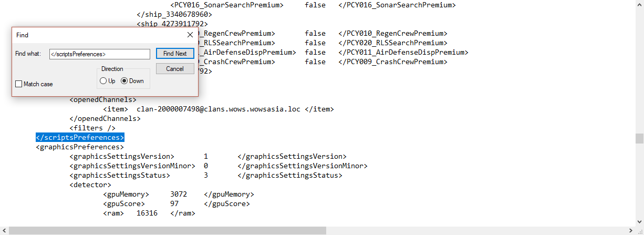Enable the Match case checkbox
Image resolution: width=644 pixels, height=235 pixels.
tap(19, 84)
